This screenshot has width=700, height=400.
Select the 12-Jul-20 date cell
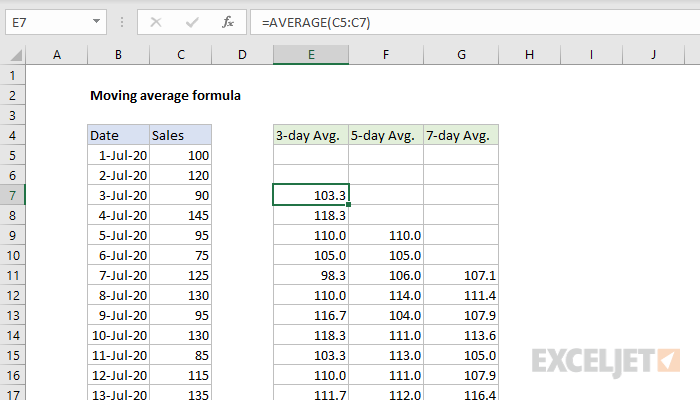118,375
